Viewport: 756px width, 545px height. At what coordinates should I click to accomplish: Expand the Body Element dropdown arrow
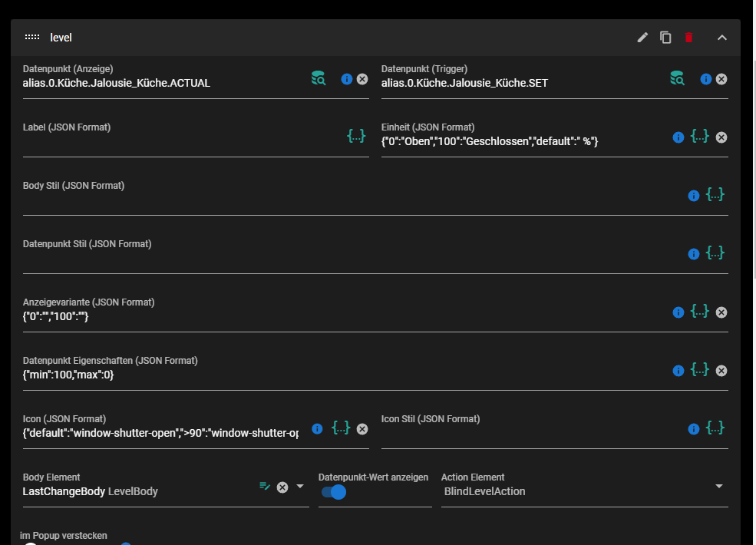pos(300,486)
